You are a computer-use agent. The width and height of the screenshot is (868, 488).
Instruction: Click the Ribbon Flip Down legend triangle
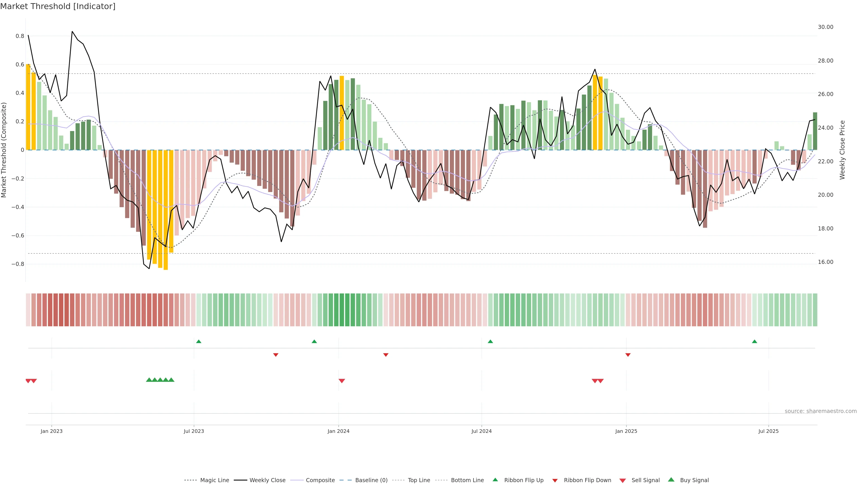tap(555, 481)
